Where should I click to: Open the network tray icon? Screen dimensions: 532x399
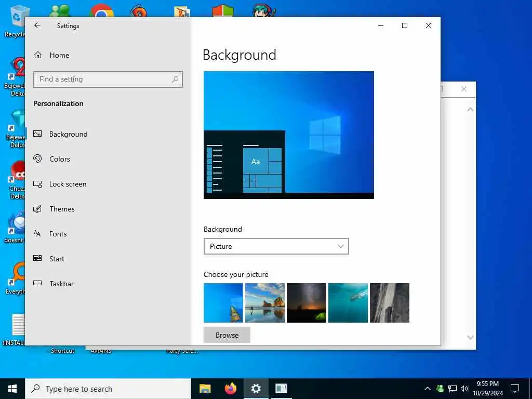[x=453, y=389]
